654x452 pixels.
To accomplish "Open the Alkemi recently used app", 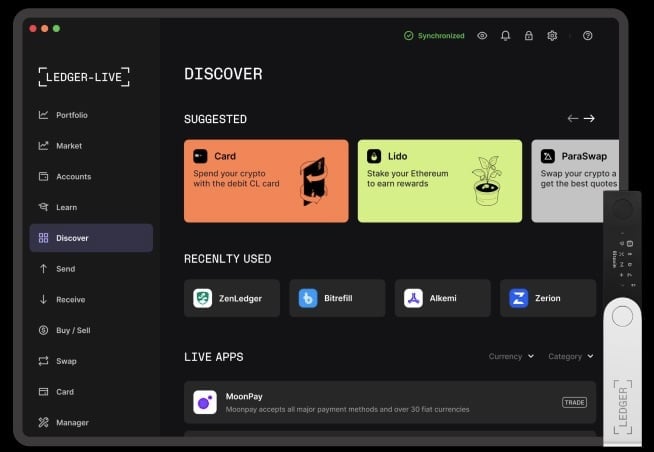I will tap(443, 298).
